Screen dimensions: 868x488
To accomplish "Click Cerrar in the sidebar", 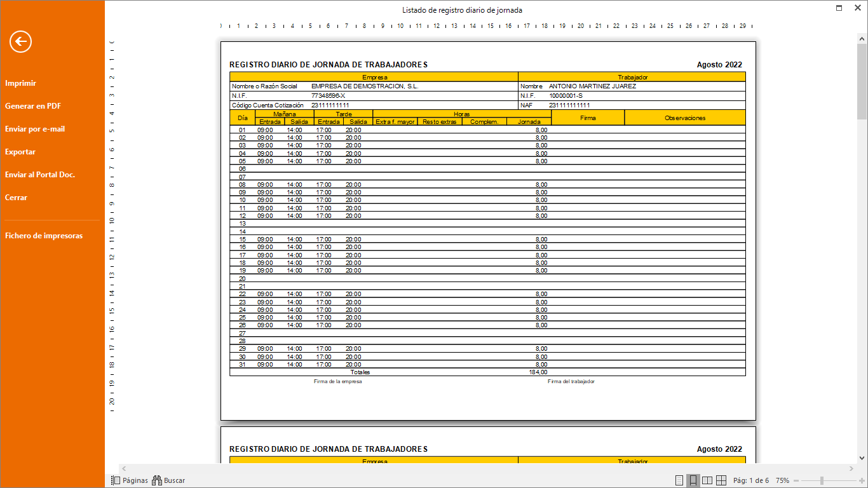I will point(16,198).
